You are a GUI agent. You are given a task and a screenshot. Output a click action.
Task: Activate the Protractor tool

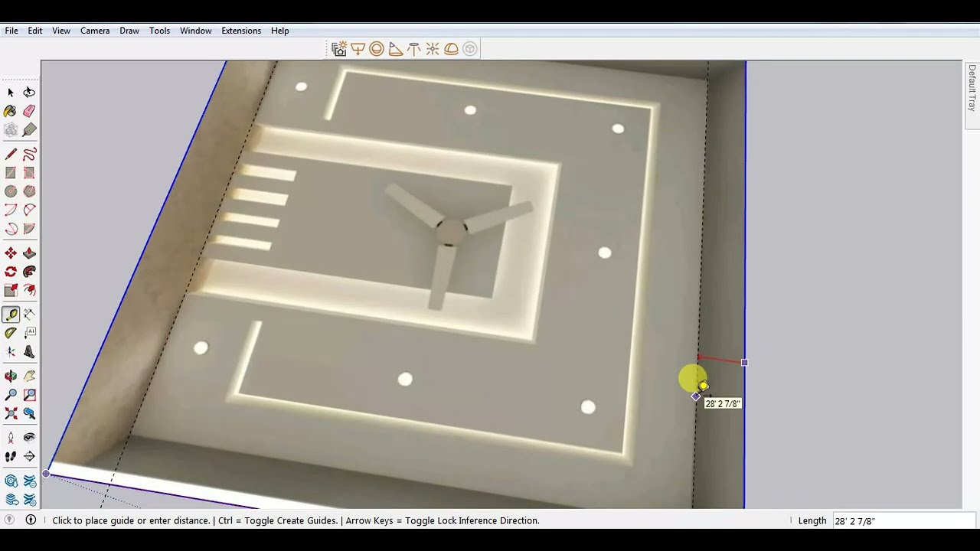click(x=11, y=333)
